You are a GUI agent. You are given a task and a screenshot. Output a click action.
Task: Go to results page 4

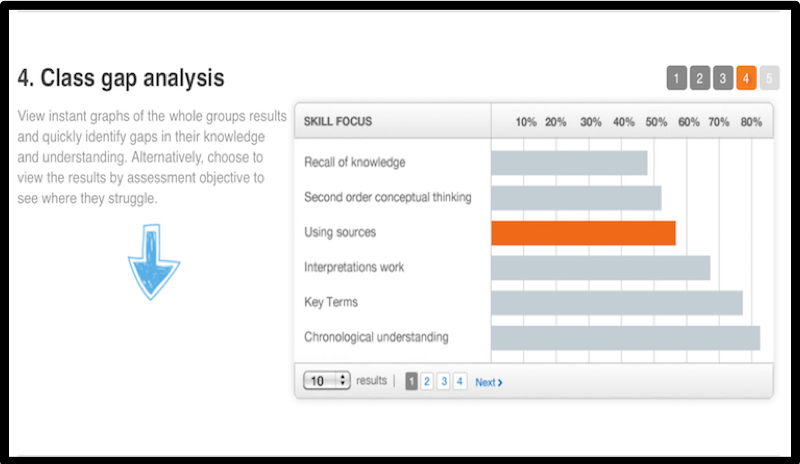[460, 381]
